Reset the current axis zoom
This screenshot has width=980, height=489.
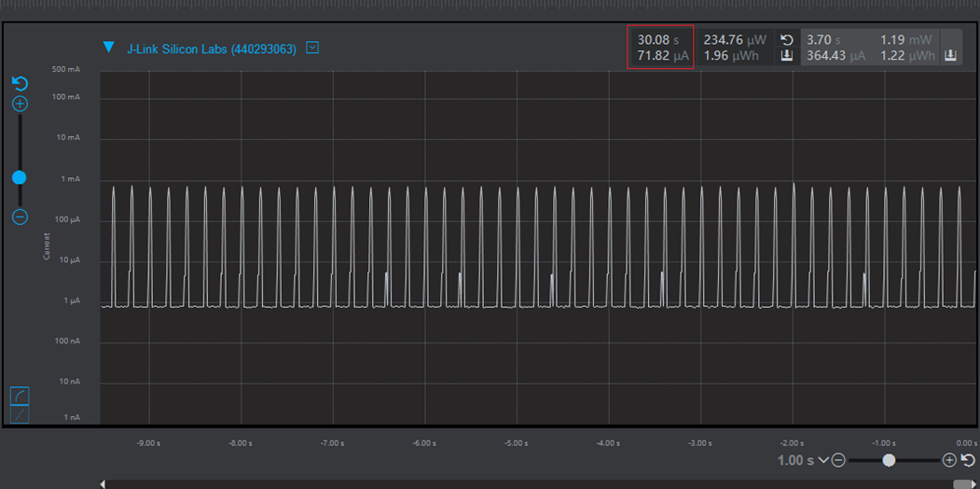tap(20, 84)
